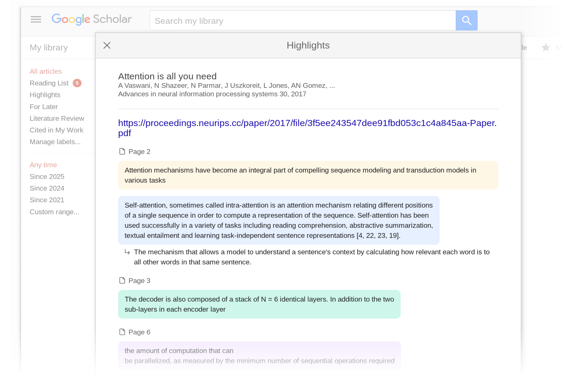Close the Highlights panel with X
Screen dimensions: 585x392
tap(107, 45)
